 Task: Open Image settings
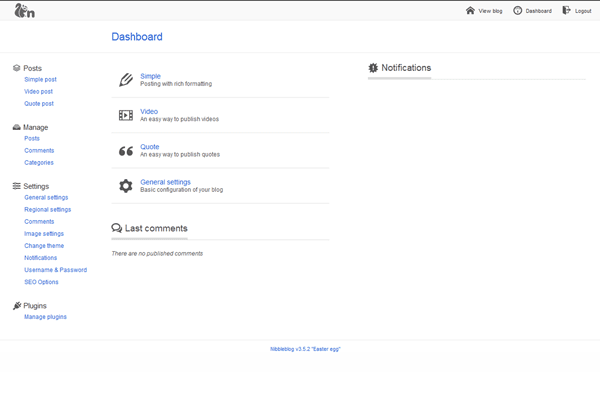[x=44, y=234]
